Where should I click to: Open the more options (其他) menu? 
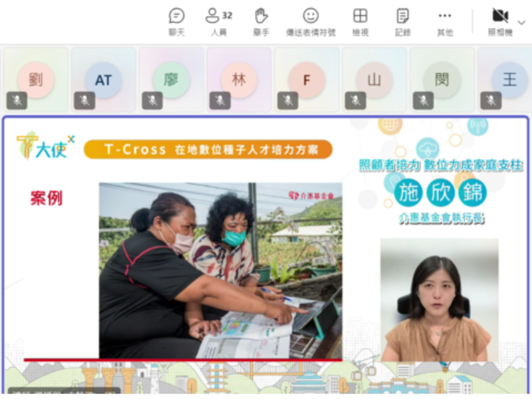[445, 22]
